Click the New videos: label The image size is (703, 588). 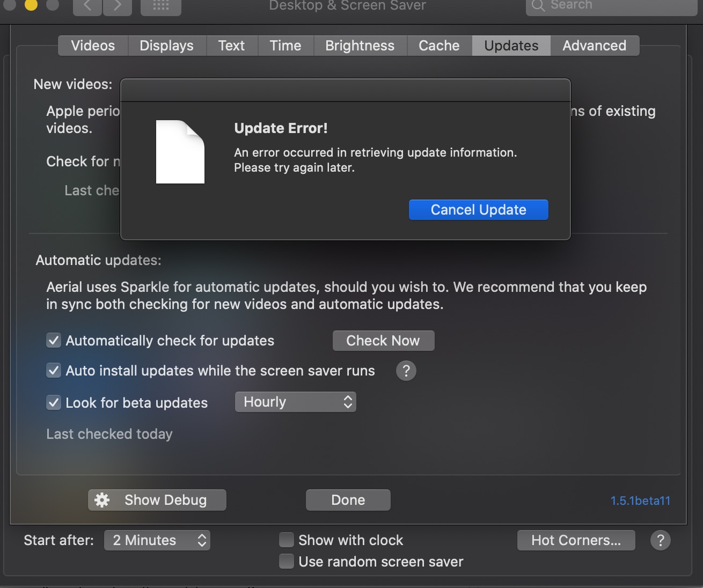[73, 84]
